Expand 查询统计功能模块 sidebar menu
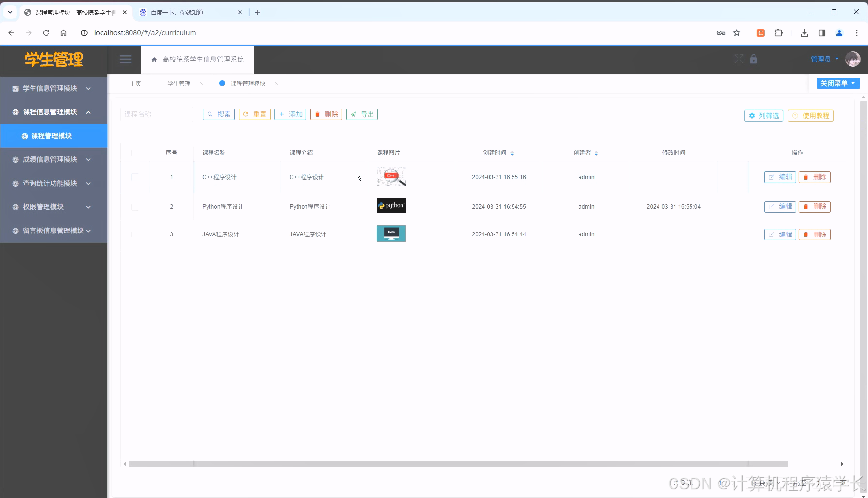Image resolution: width=868 pixels, height=498 pixels. (53, 183)
